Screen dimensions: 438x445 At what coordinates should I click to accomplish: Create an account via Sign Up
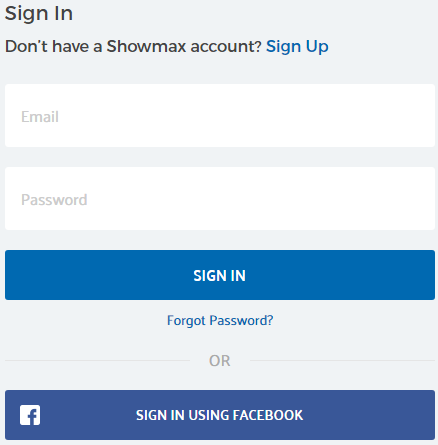(297, 46)
